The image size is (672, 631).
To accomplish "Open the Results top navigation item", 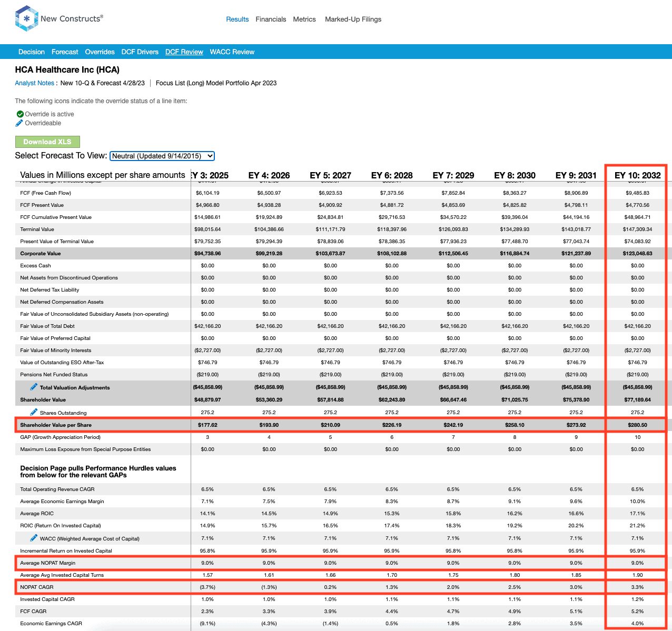I will click(238, 19).
